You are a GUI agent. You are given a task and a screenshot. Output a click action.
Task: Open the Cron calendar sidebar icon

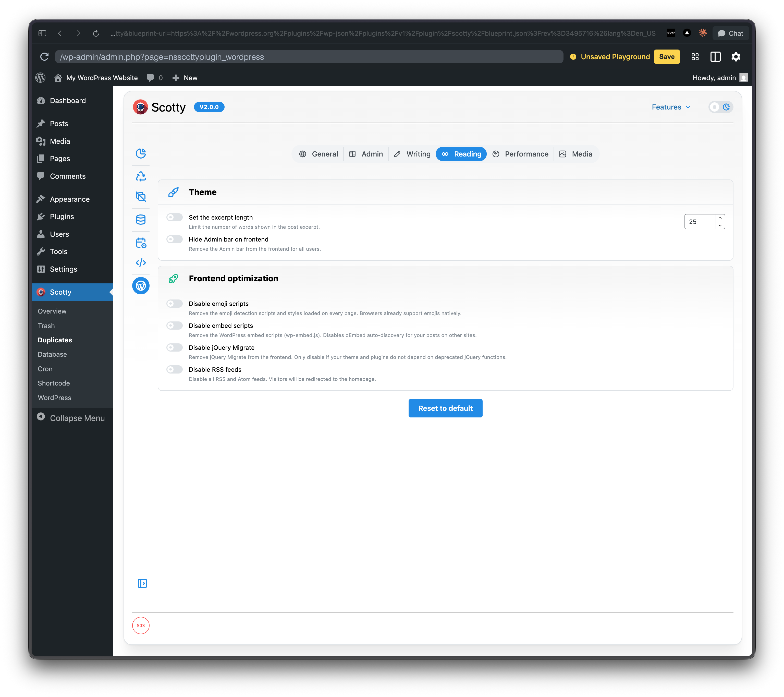point(141,243)
